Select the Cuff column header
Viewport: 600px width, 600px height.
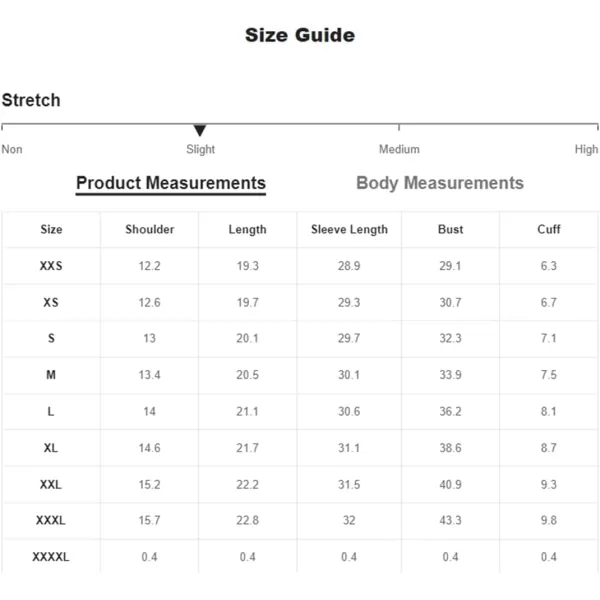tap(548, 229)
